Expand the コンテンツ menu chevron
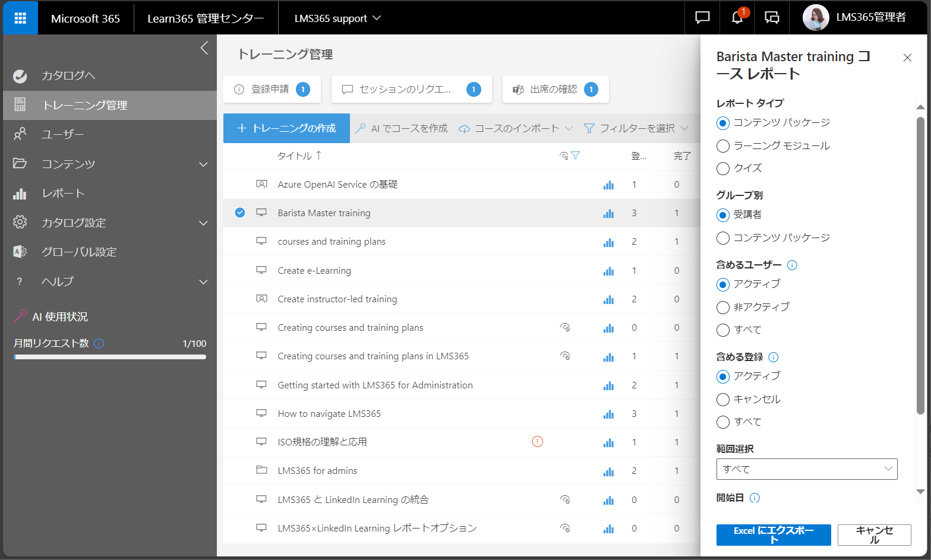The image size is (931, 560). click(x=203, y=164)
